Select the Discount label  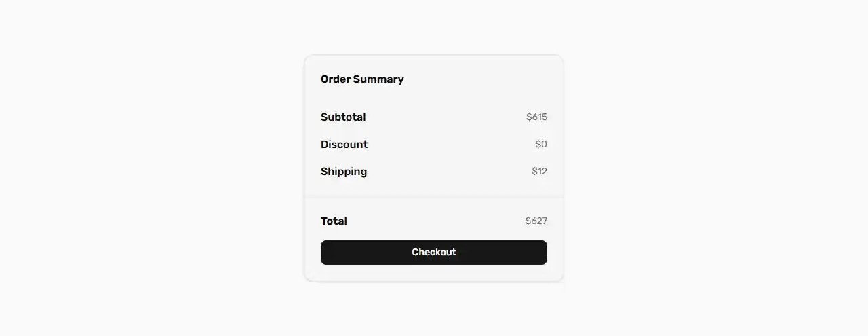pos(344,145)
